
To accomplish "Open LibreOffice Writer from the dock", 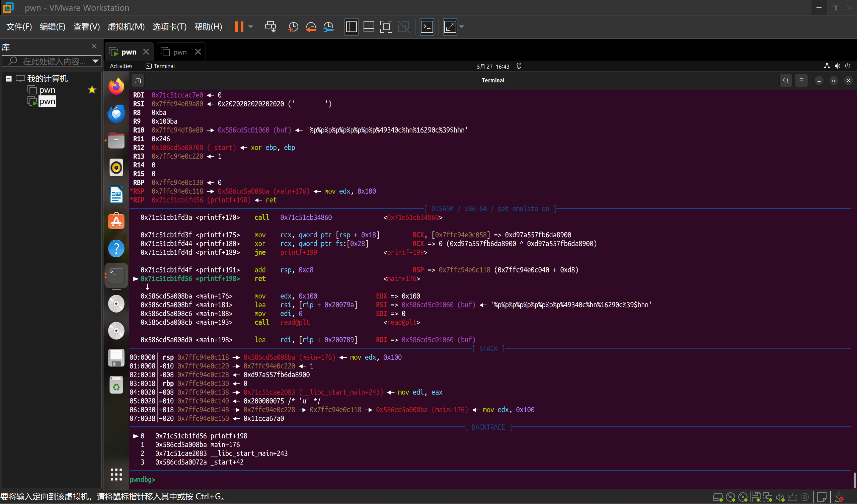I will [116, 194].
